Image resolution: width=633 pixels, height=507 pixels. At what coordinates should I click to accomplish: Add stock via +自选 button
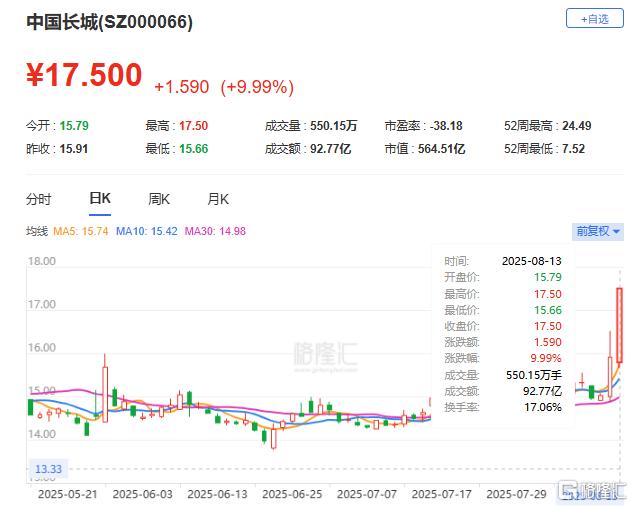[x=595, y=19]
